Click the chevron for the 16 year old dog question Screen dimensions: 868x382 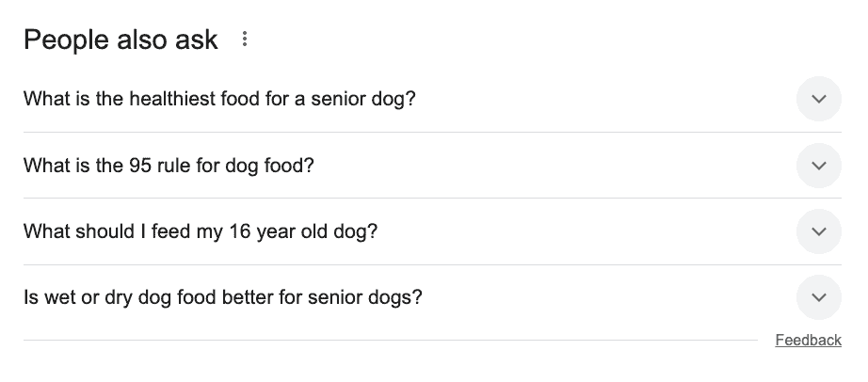point(818,231)
